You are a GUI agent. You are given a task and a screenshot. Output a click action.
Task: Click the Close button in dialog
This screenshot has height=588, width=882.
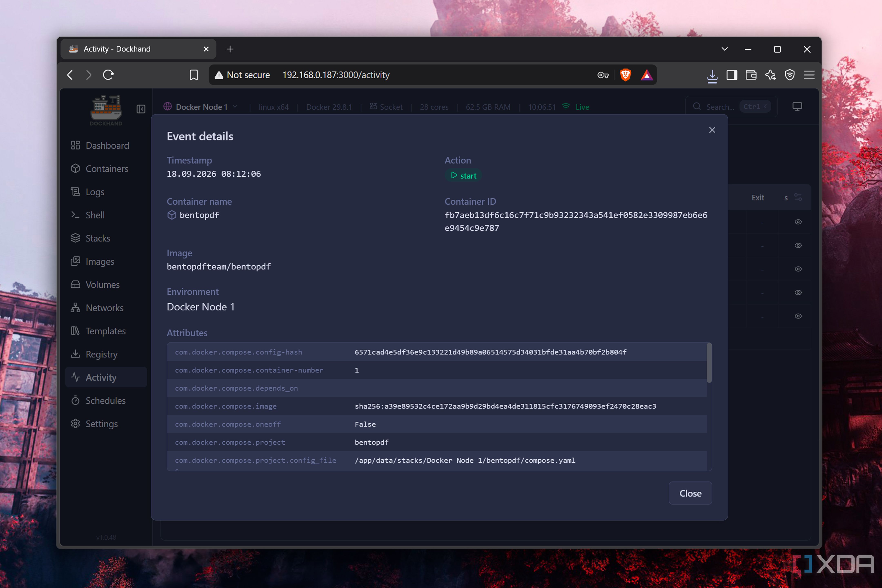690,493
